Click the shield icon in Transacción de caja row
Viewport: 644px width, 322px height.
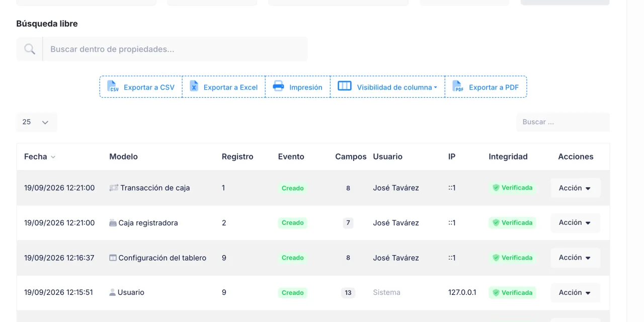tap(496, 188)
